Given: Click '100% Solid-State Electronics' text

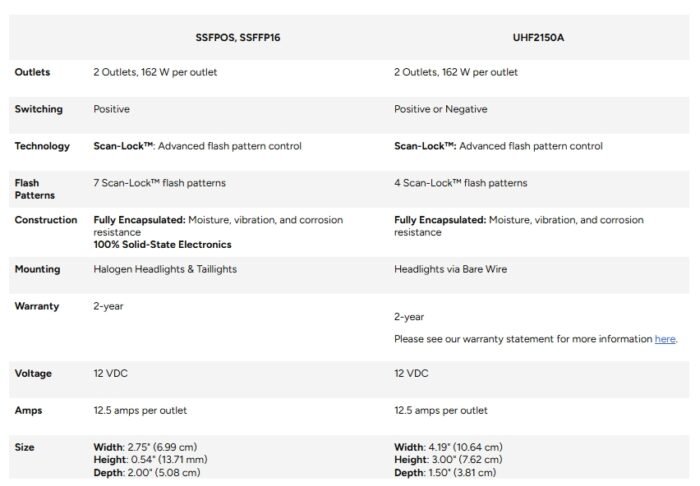Looking at the screenshot, I should pos(162,244).
